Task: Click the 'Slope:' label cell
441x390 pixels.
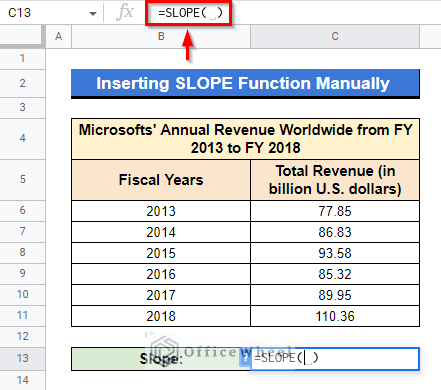Action: [x=161, y=359]
